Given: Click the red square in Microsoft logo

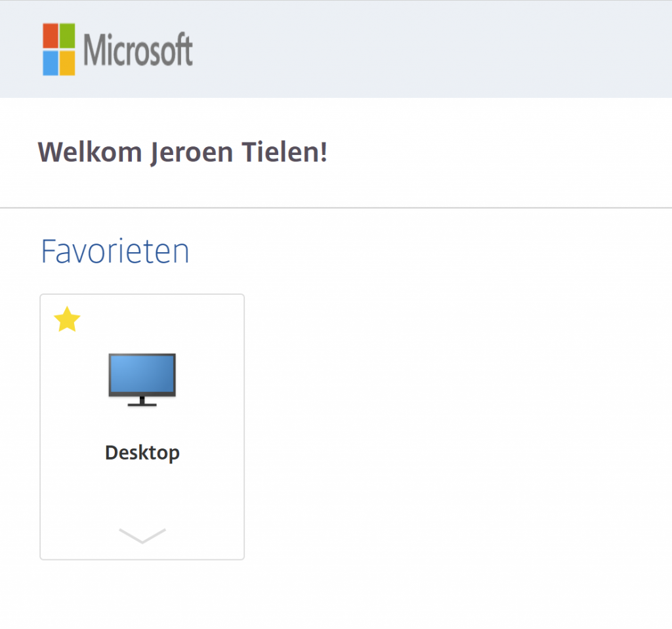Looking at the screenshot, I should click(51, 36).
